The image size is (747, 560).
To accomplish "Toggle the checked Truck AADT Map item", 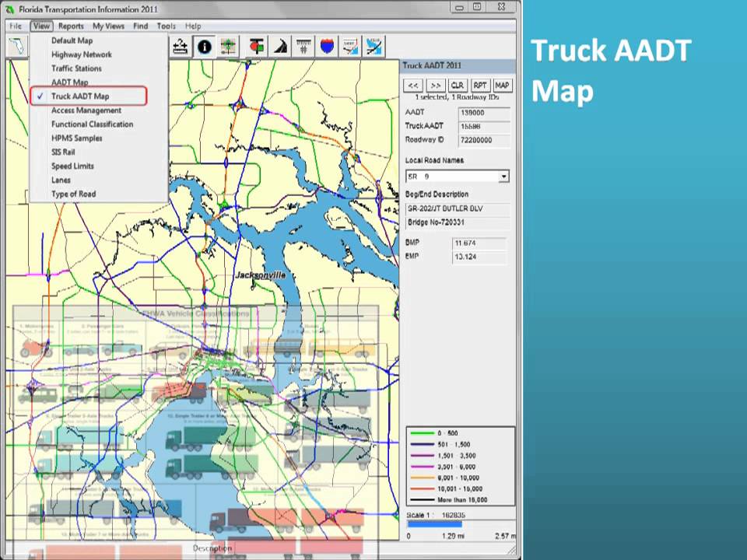I will 89,96.
